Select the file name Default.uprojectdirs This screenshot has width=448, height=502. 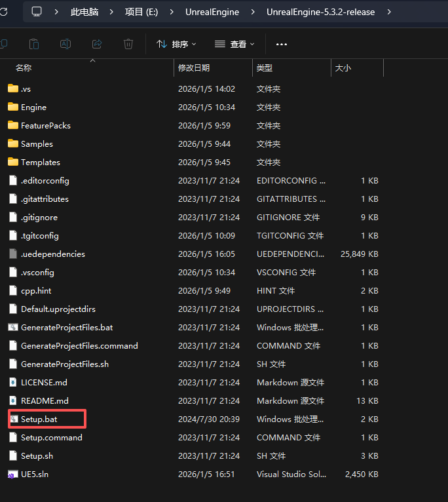(x=58, y=309)
